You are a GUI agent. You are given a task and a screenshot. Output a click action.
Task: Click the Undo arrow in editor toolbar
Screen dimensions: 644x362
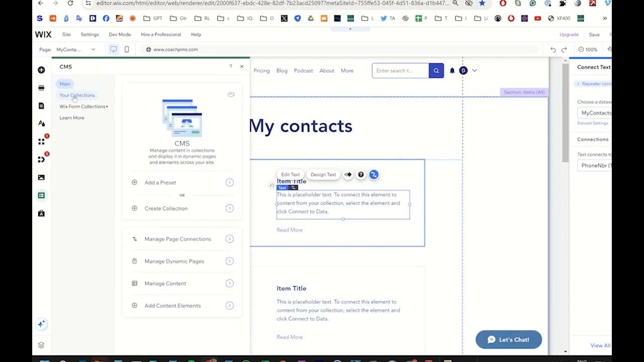[553, 49]
